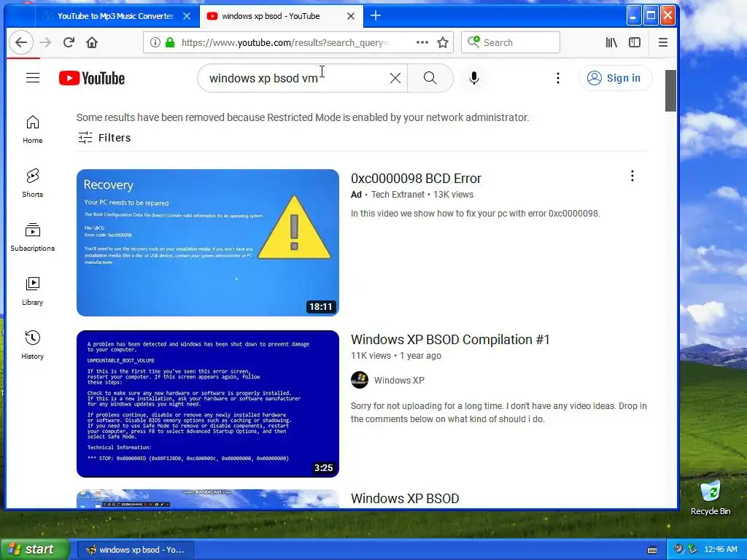The width and height of the screenshot is (747, 560).
Task: Open Shorts from the sidebar
Action: (x=32, y=183)
